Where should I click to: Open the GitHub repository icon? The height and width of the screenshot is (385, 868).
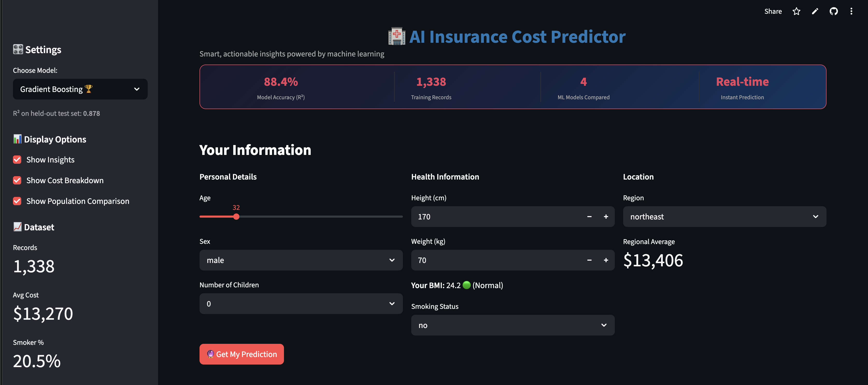tap(834, 11)
